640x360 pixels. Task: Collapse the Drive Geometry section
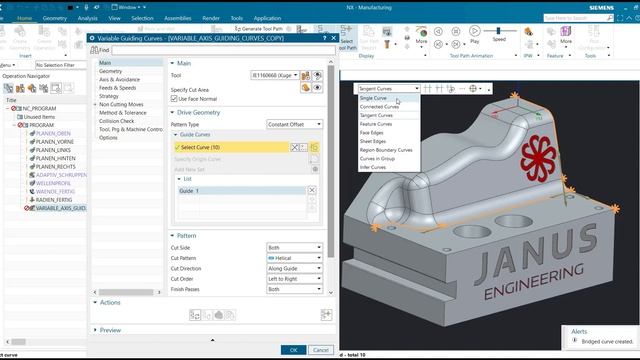point(172,112)
